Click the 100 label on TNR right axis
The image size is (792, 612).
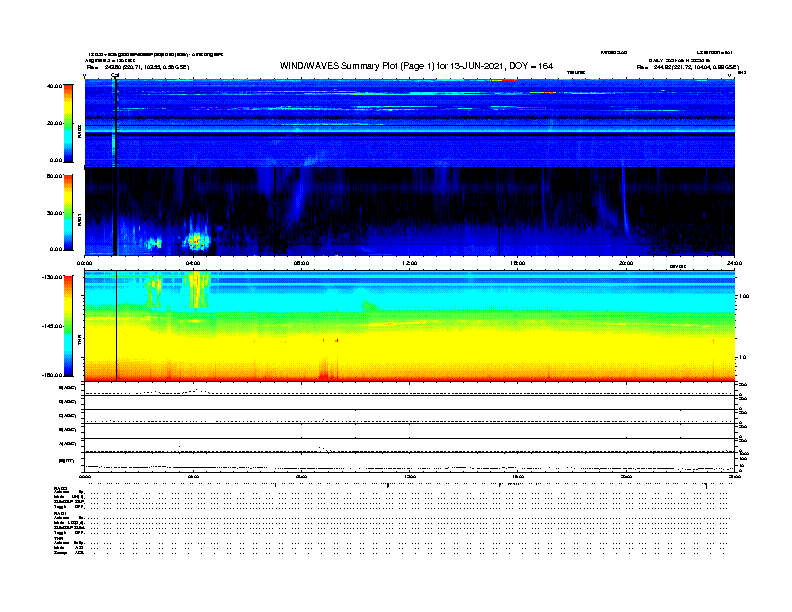pos(744,296)
